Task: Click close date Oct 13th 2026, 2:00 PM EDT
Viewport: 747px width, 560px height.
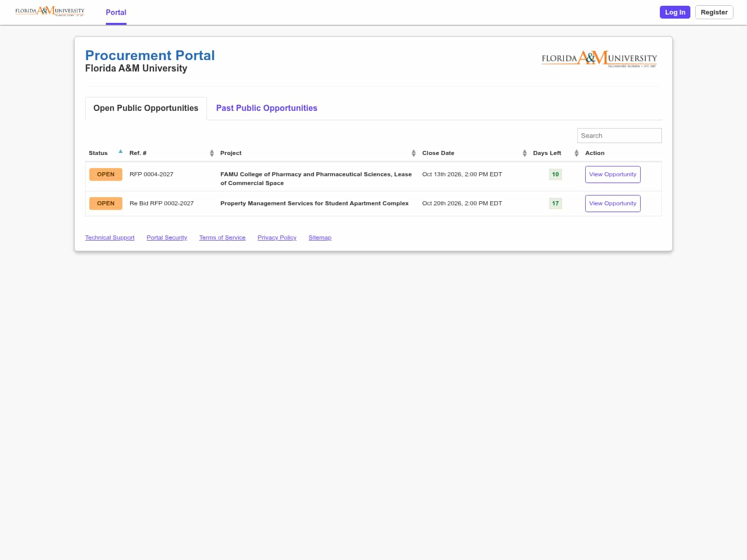Action: tap(462, 175)
